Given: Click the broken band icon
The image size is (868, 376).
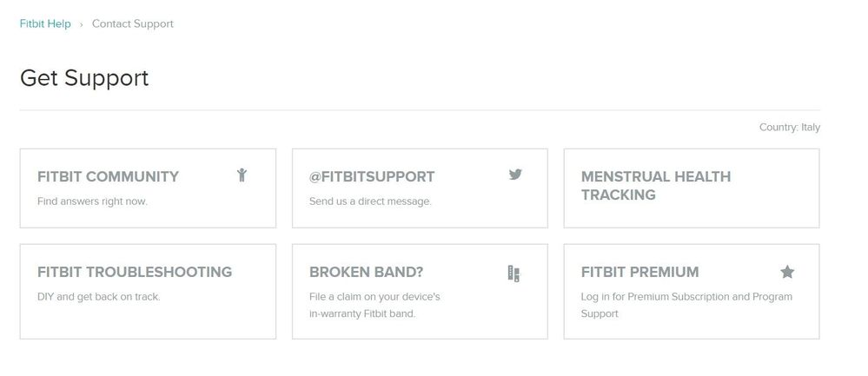Looking at the screenshot, I should pos(514,274).
